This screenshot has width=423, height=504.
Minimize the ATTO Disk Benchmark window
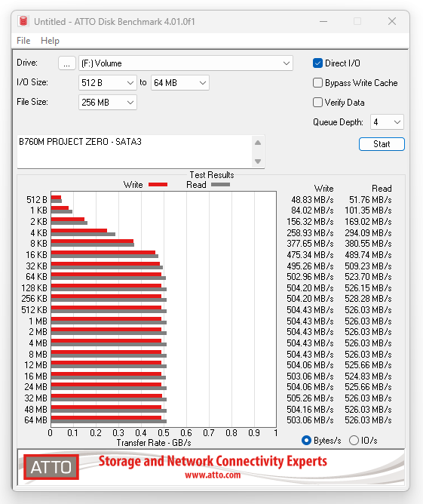[323, 21]
